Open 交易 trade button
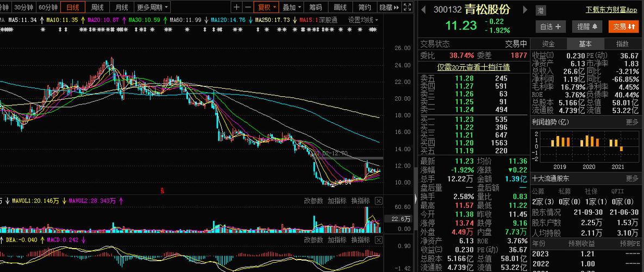Screen dimensions: 644x272 tap(624, 27)
